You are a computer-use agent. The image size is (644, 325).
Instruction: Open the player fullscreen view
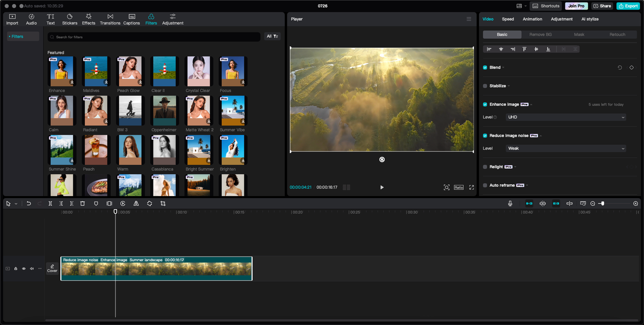tap(471, 187)
